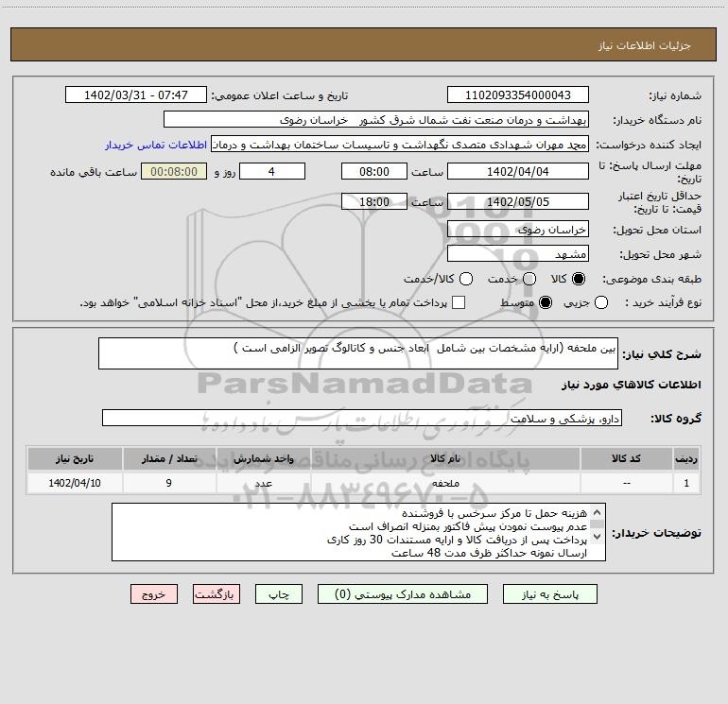Click the announcement date field 1402/03/31 - 07:47

tap(136, 94)
